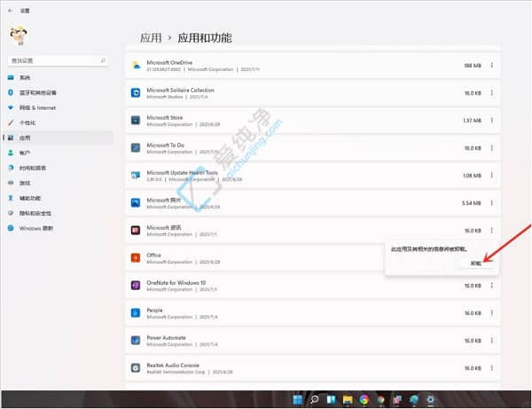Screen dimensions: 532x409
Task: Select the Microsoft Solitaire Collection name
Action: (x=180, y=90)
